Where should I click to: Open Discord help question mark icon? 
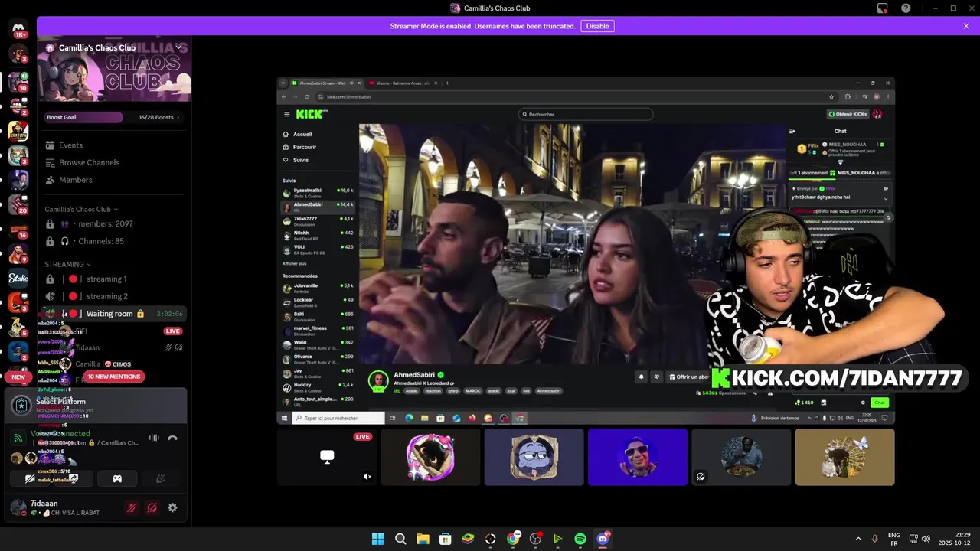pyautogui.click(x=906, y=8)
